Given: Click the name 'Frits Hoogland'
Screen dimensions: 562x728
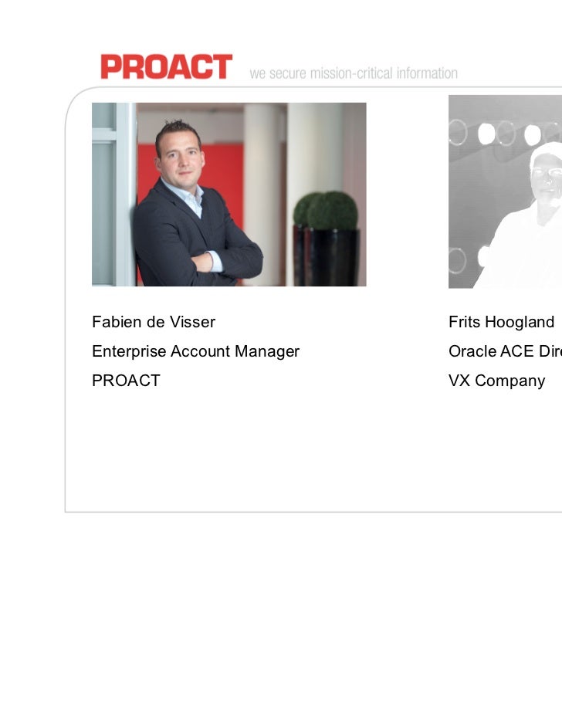Looking at the screenshot, I should point(501,322).
